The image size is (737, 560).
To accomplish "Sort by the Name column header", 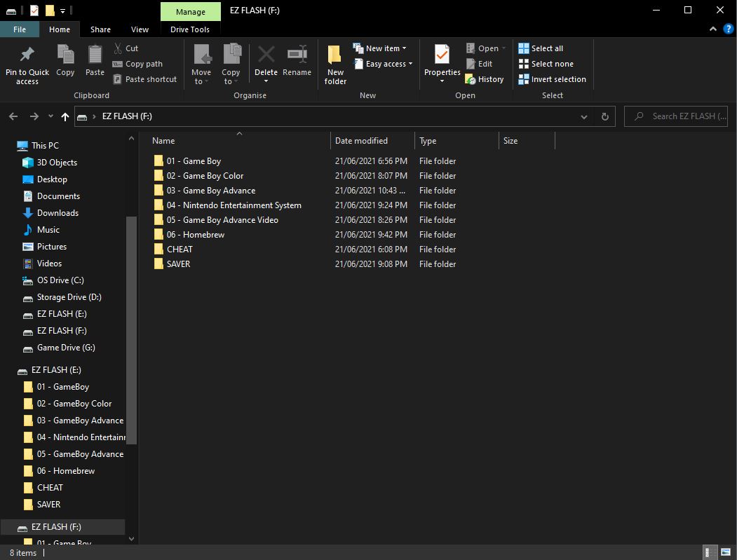I will click(x=241, y=140).
